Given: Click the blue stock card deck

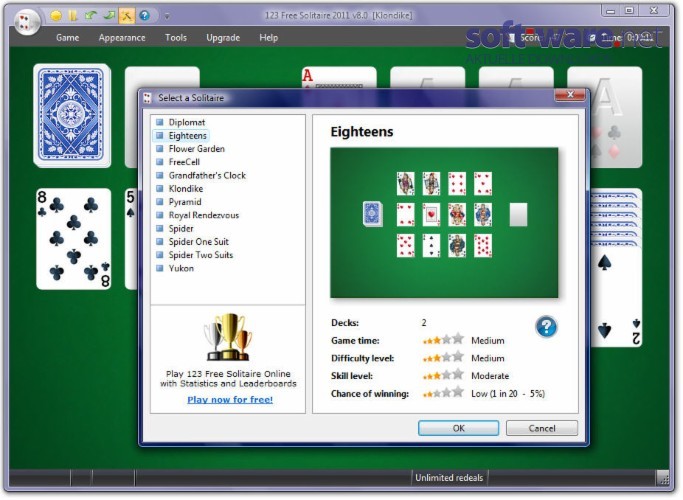Looking at the screenshot, I should click(x=72, y=115).
